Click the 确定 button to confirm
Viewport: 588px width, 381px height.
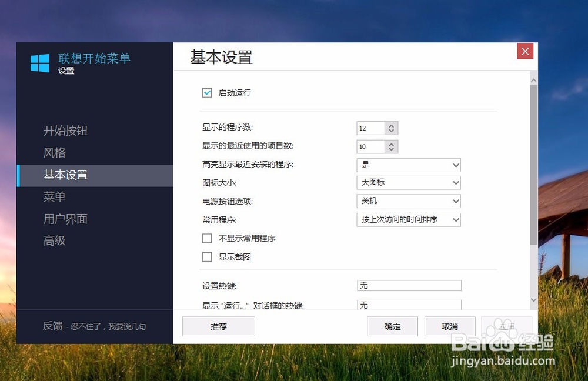tap(392, 326)
